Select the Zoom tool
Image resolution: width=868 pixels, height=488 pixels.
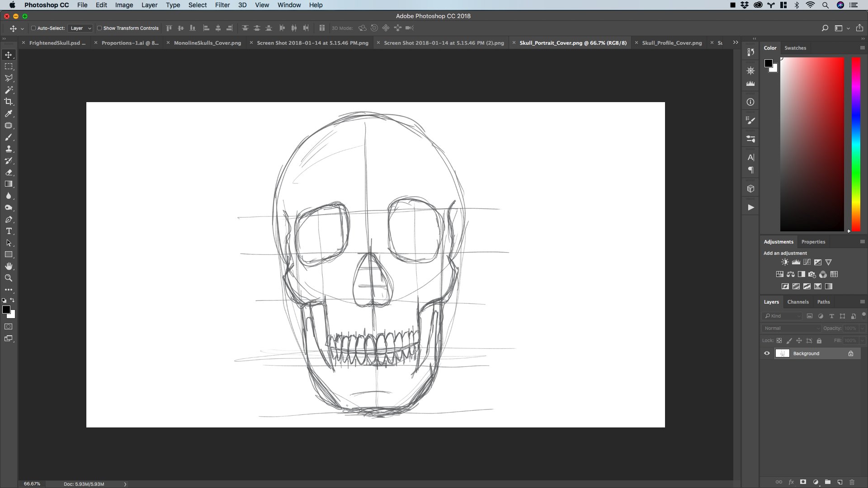click(x=9, y=278)
